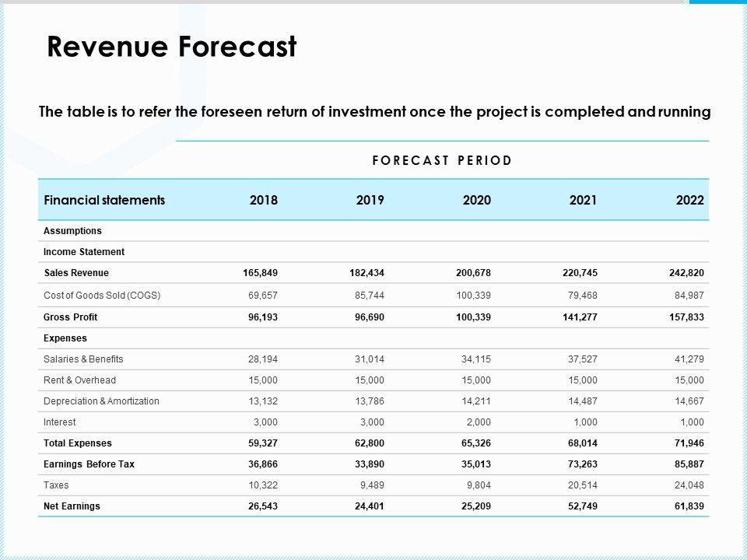
Task: Click the Assumptions section heading
Action: click(72, 231)
